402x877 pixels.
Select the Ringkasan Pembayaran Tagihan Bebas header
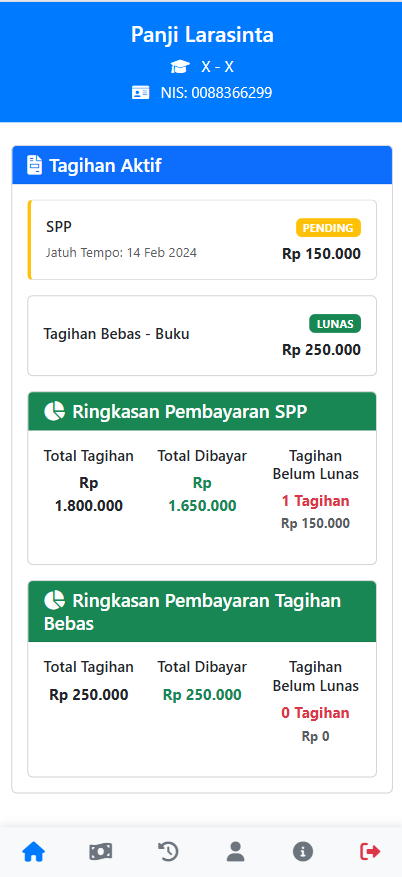tap(202, 612)
